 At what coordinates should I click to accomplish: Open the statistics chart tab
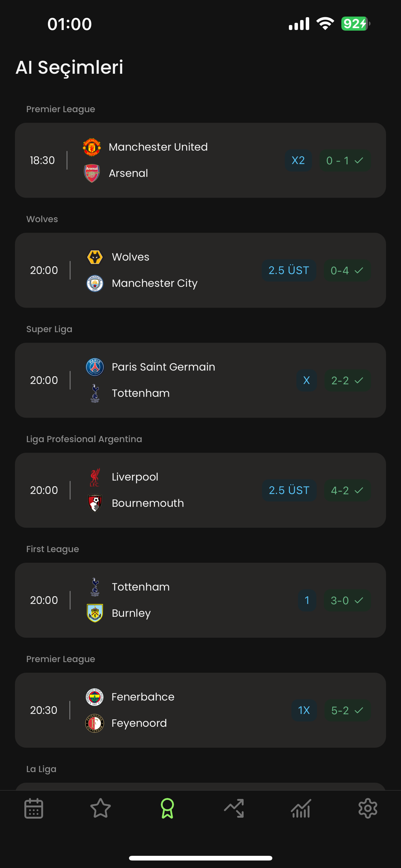301,808
